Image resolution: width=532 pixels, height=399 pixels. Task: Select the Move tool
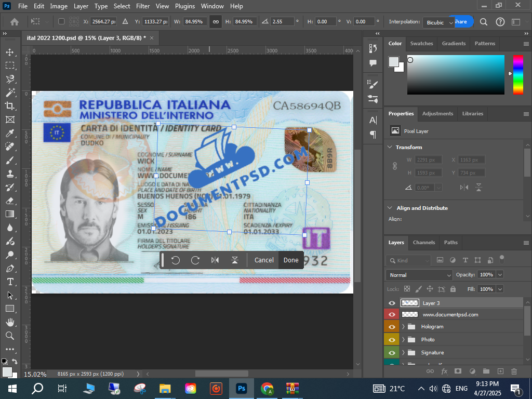[10, 52]
